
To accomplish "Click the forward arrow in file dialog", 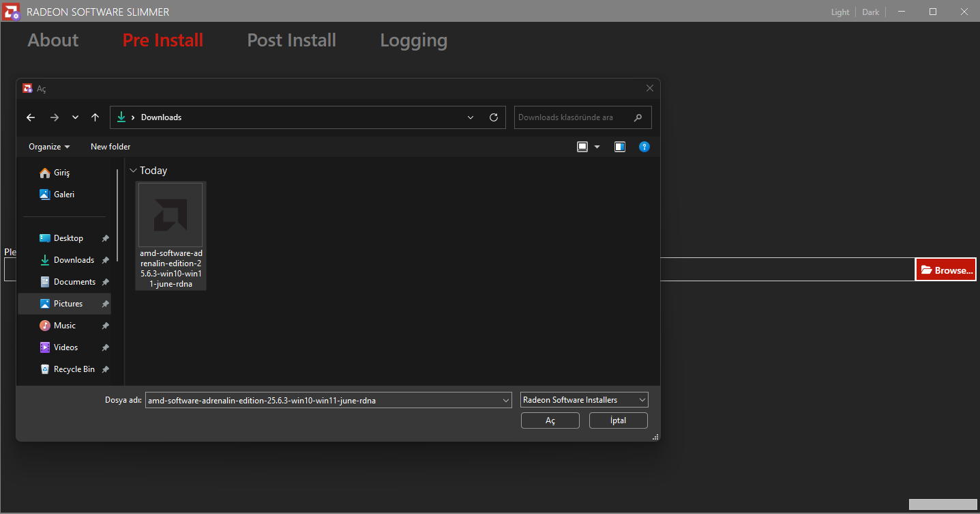I will (55, 117).
